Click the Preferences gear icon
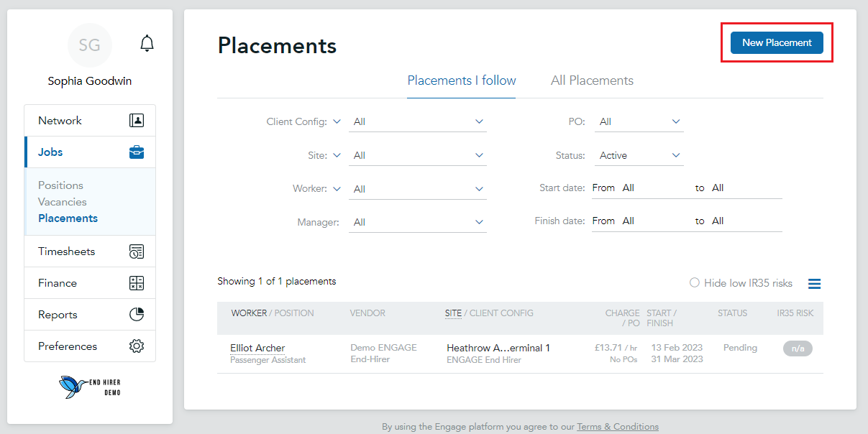Viewport: 868px width, 434px height. [137, 346]
